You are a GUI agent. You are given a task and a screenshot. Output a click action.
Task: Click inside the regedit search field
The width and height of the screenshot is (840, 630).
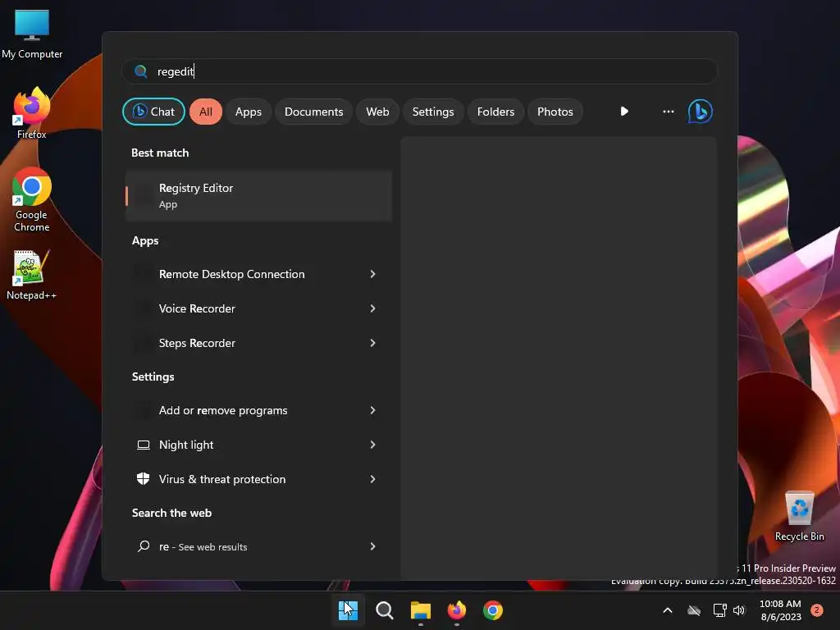tap(419, 71)
